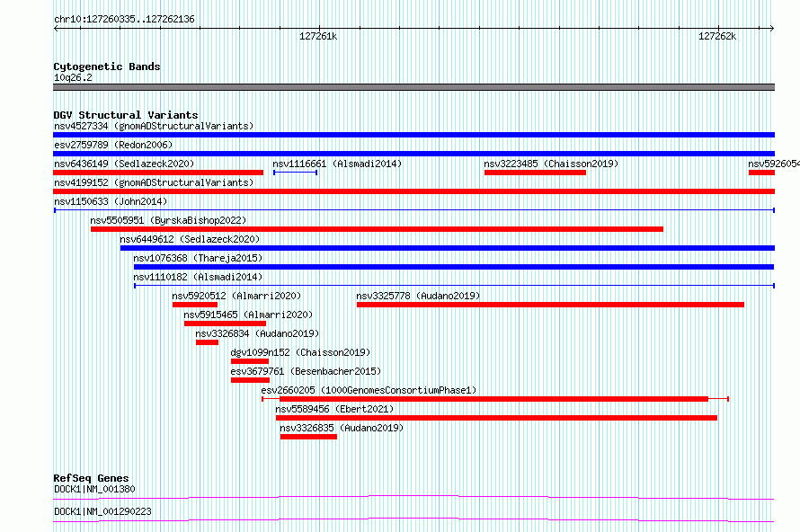This screenshot has width=800, height=532.
Task: Click the nsv6436149 (Sedlazeck2020) red bar
Action: click(158, 173)
